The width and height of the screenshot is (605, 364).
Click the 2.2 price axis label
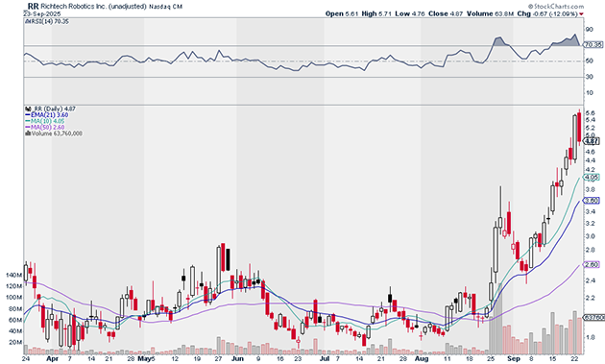click(x=590, y=298)
